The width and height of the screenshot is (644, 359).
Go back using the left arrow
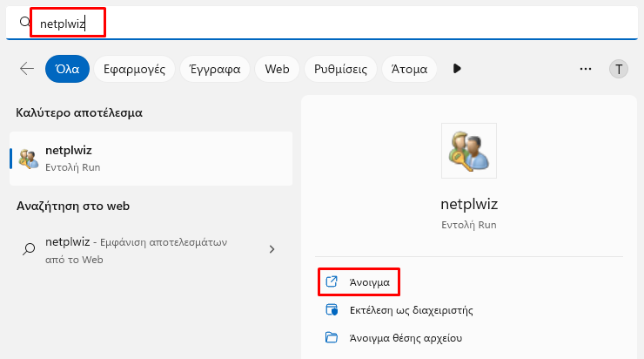click(x=27, y=69)
